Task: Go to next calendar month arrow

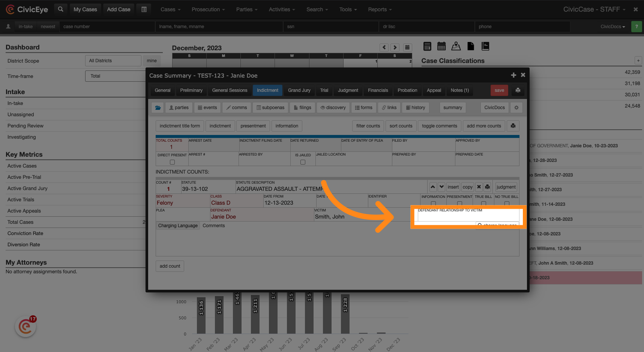Action: (x=395, y=47)
